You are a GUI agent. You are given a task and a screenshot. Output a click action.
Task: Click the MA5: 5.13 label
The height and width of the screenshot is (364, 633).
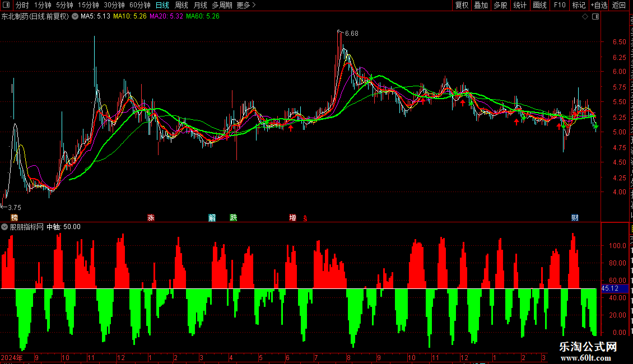coord(95,16)
